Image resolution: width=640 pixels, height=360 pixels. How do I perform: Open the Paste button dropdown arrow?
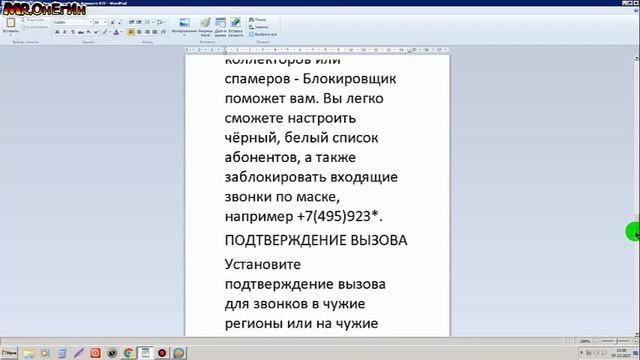point(11,35)
